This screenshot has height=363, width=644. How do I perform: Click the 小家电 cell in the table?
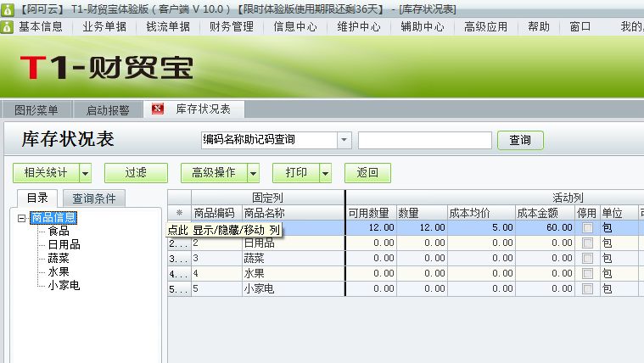pyautogui.click(x=294, y=288)
